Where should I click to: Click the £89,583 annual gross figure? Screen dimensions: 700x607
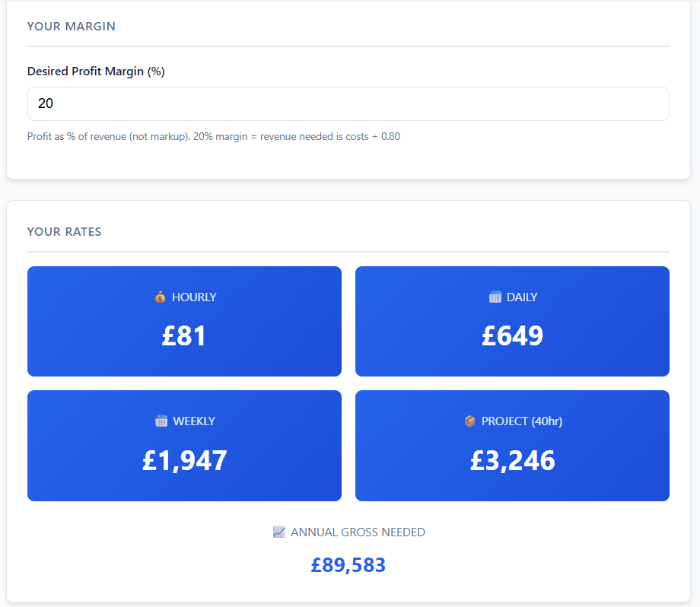click(x=348, y=565)
